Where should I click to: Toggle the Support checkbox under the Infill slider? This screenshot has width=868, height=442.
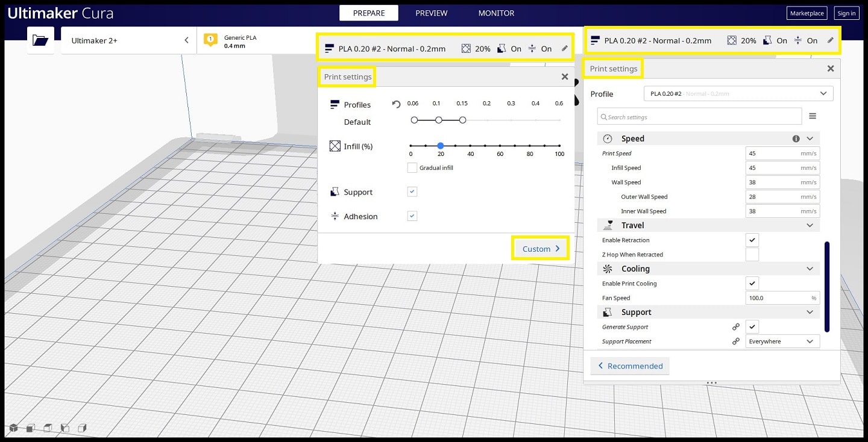click(x=412, y=191)
